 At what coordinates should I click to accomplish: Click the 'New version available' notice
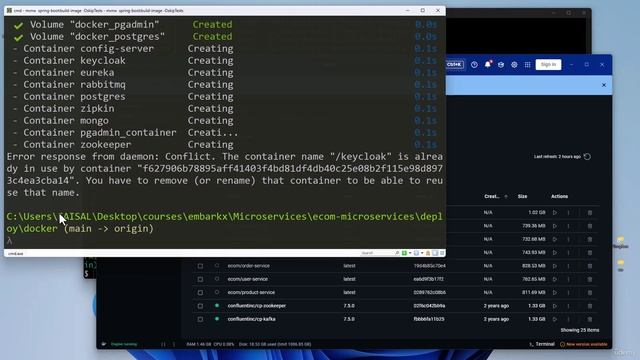coord(583,344)
